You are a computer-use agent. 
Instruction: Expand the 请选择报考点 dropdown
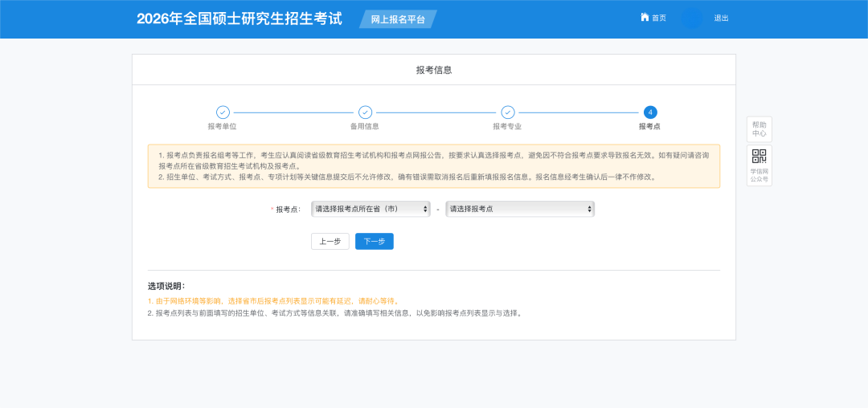[x=520, y=209]
